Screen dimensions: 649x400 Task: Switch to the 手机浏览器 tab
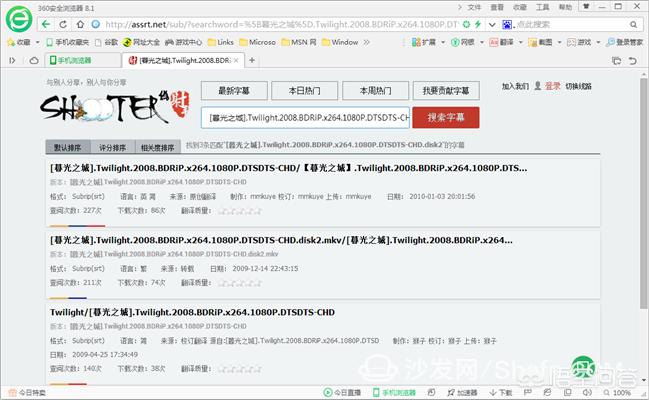tap(83, 60)
